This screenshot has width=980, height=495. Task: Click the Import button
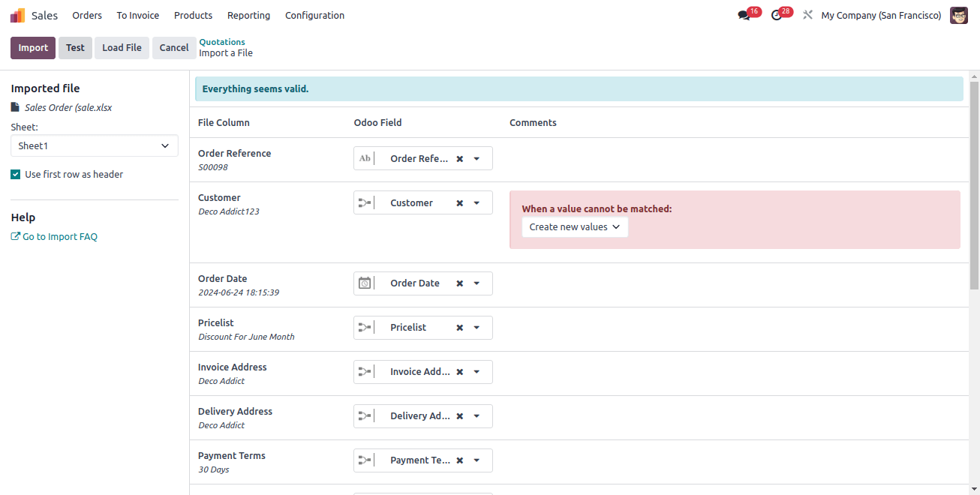33,48
